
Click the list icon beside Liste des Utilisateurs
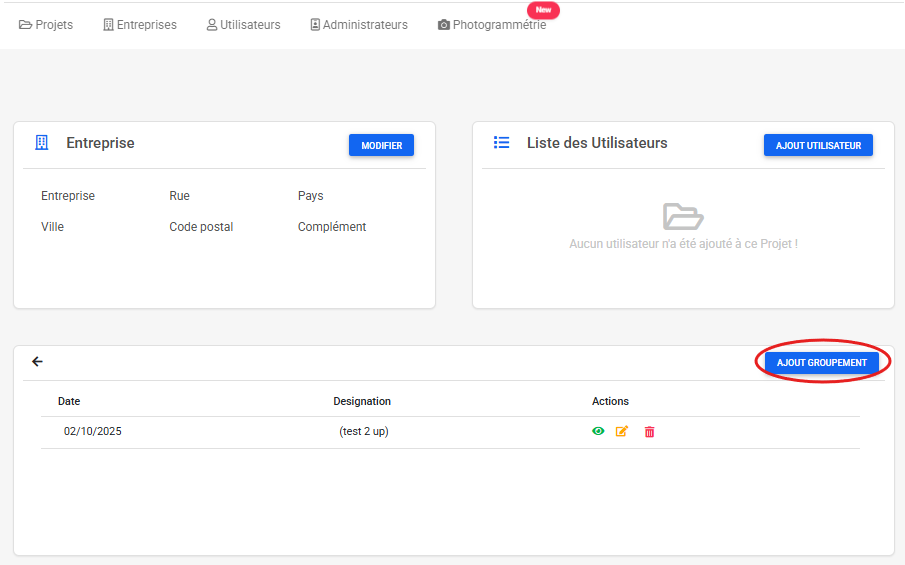click(x=502, y=143)
